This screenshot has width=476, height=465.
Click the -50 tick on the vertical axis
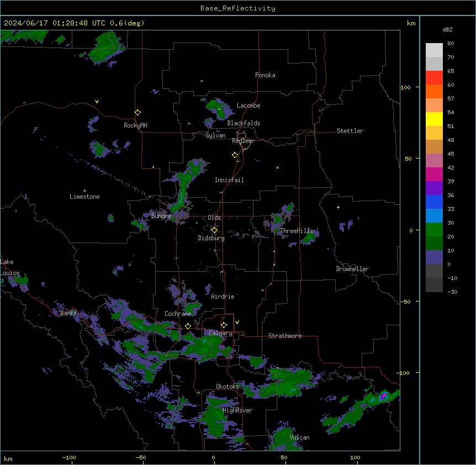coord(405,302)
